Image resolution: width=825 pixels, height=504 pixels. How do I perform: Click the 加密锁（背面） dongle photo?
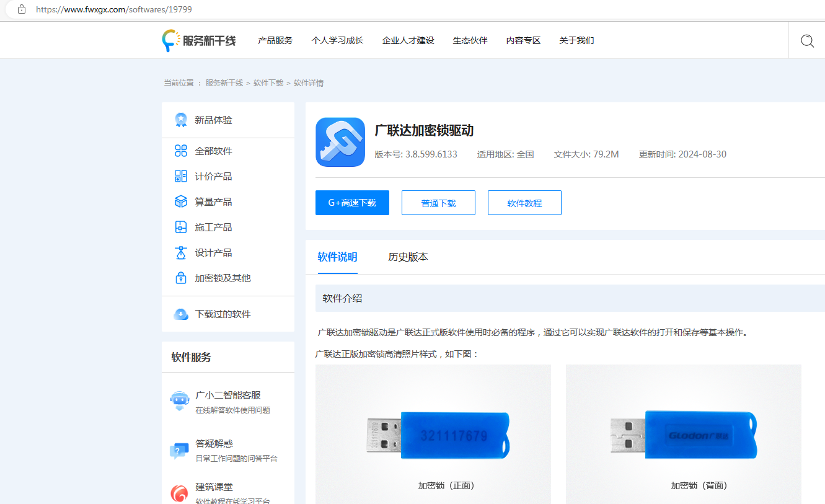point(684,434)
